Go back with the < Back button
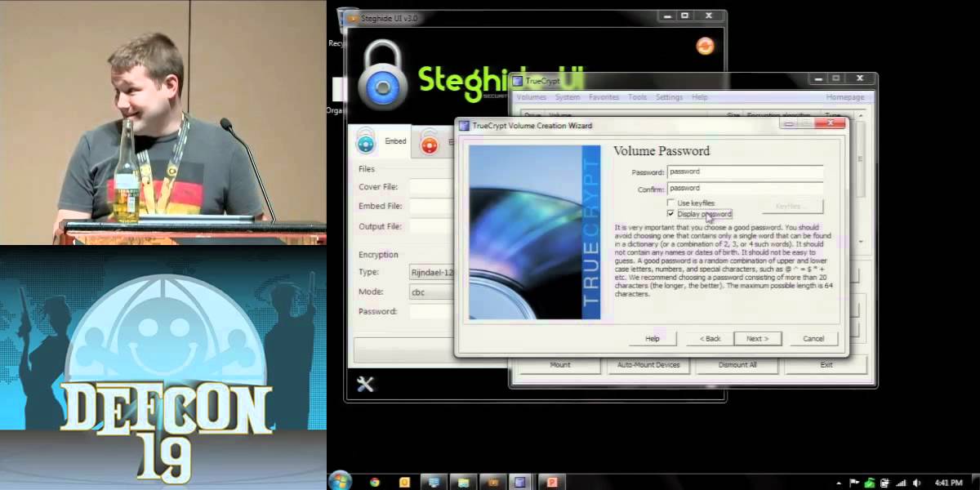 [x=710, y=338]
